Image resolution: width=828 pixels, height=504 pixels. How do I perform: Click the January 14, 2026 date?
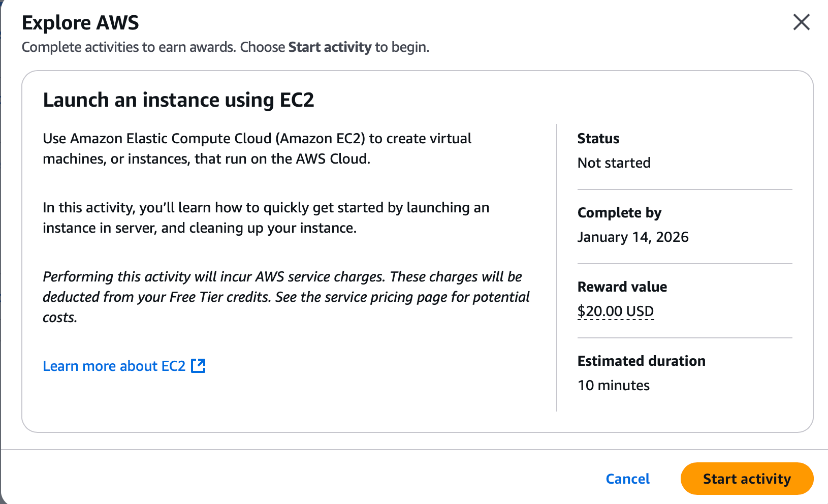point(632,237)
